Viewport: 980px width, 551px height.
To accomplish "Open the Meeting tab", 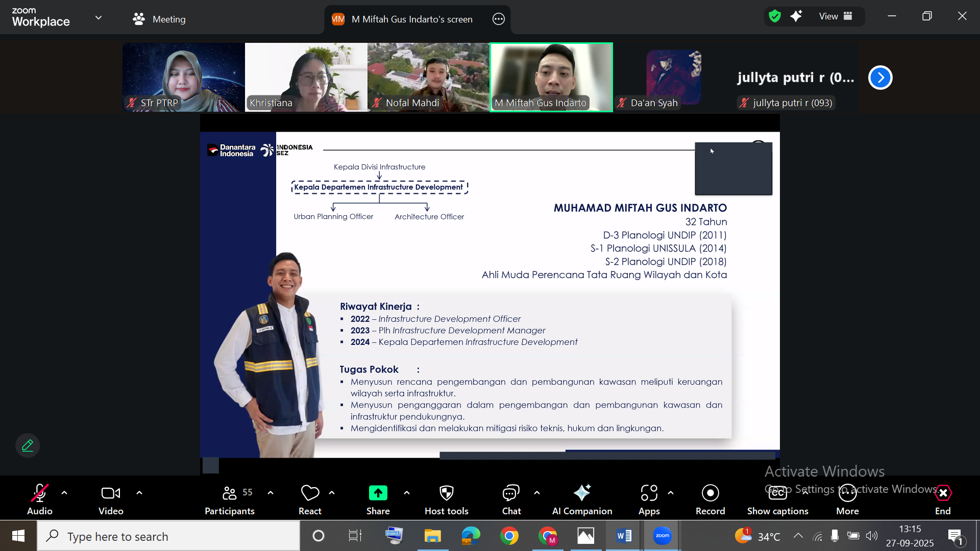I will (x=159, y=19).
